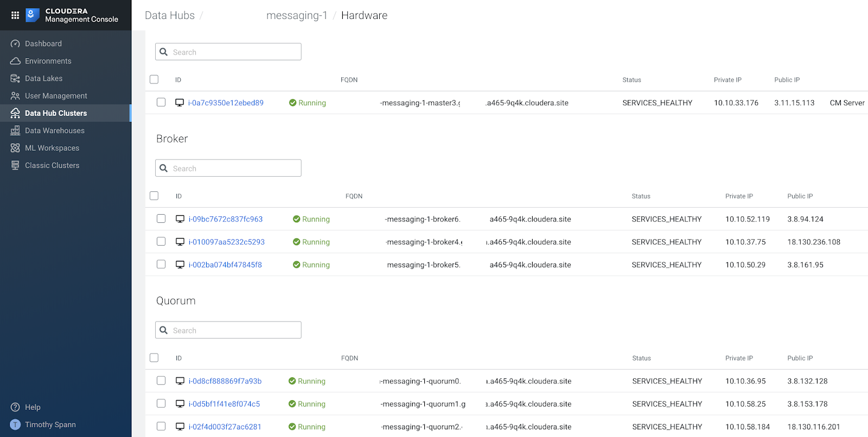The image size is (868, 437).
Task: Click monitor icon for i-09bc7672c837fc963
Action: coord(180,219)
